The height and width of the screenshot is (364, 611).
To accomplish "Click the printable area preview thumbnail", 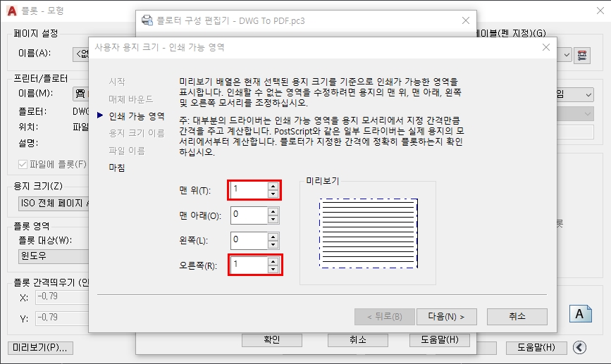I will [369, 233].
